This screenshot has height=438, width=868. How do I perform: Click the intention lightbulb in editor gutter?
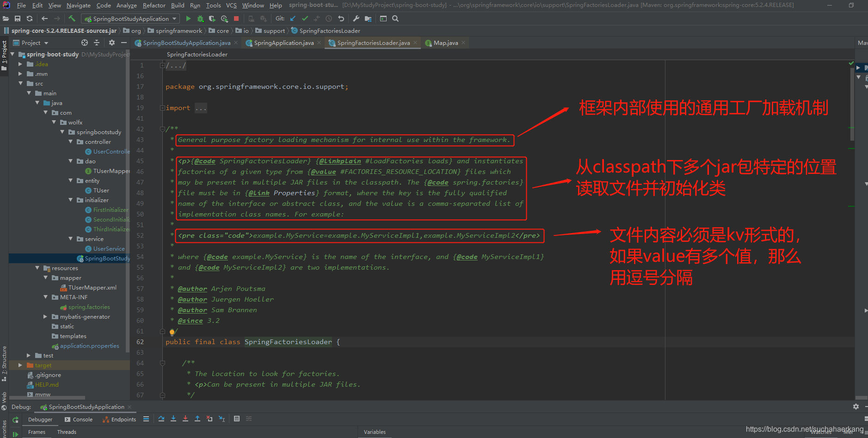click(172, 332)
